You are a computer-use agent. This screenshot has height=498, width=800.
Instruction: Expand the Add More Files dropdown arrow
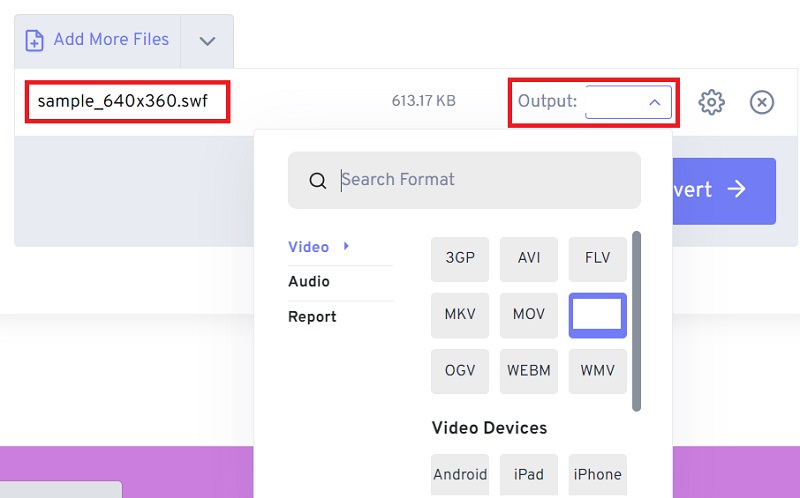pyautogui.click(x=207, y=41)
